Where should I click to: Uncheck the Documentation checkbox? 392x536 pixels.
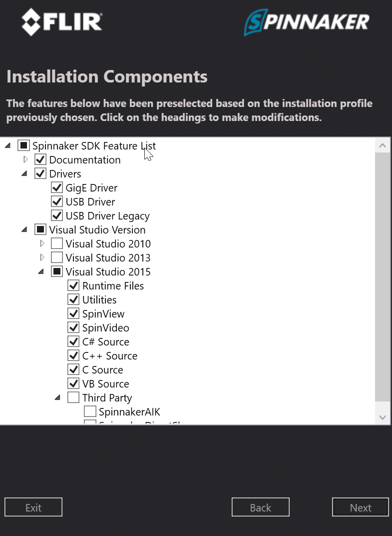40,159
